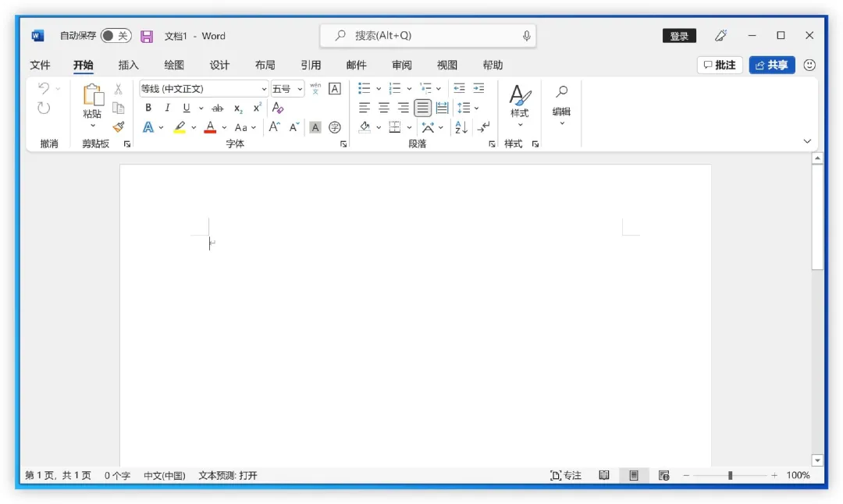Click the Cut scissors icon
Image resolution: width=843 pixels, height=504 pixels.
pos(119,89)
